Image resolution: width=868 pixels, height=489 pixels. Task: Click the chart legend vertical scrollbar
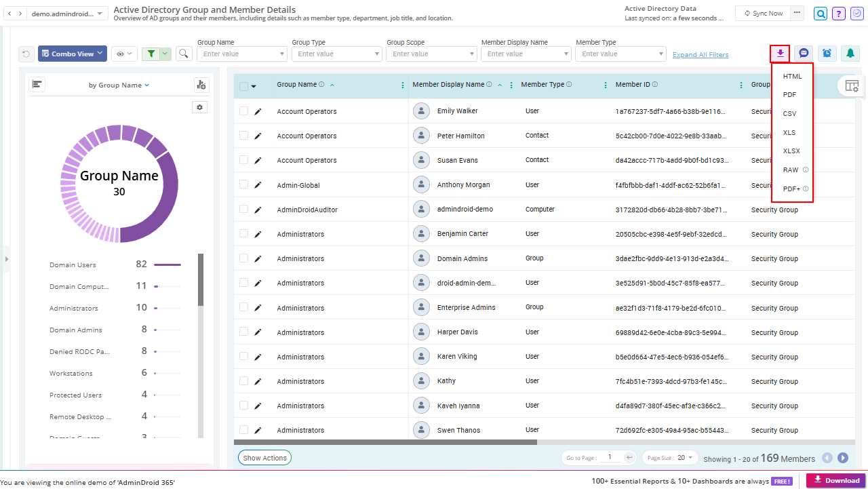(201, 279)
